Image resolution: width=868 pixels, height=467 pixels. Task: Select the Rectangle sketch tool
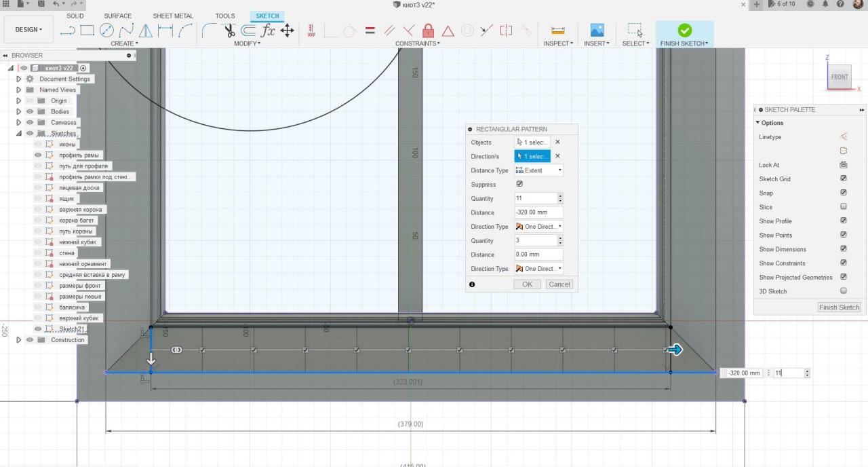(87, 30)
